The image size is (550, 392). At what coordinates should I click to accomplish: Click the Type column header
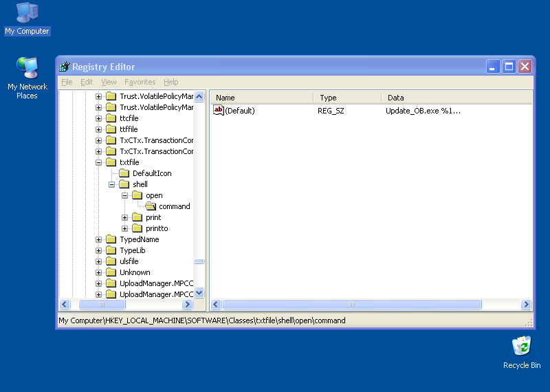click(347, 98)
